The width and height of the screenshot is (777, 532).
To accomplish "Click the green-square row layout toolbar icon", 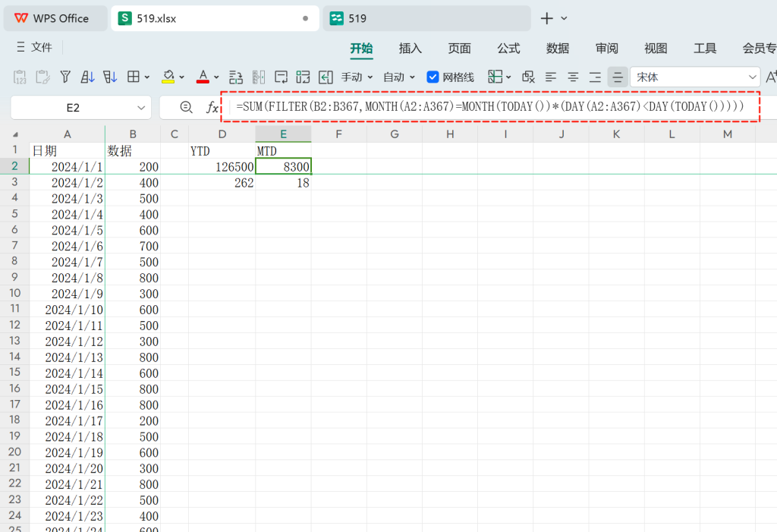I will click(x=303, y=77).
